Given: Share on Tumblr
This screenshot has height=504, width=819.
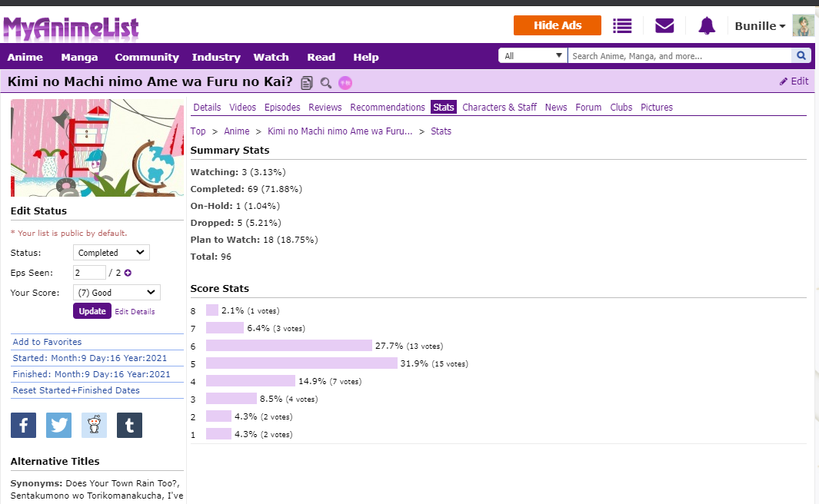Looking at the screenshot, I should 129,425.
